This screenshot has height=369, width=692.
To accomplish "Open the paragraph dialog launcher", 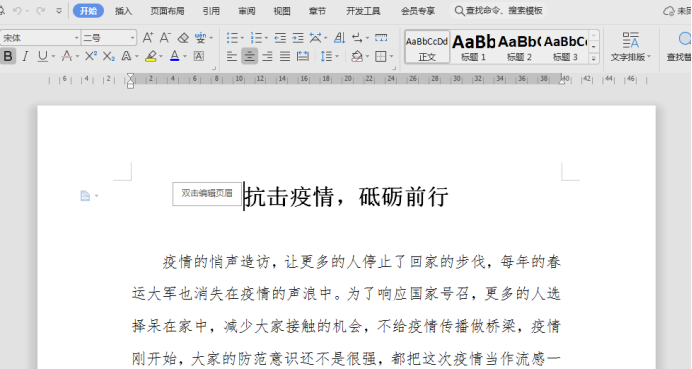I will click(x=394, y=68).
